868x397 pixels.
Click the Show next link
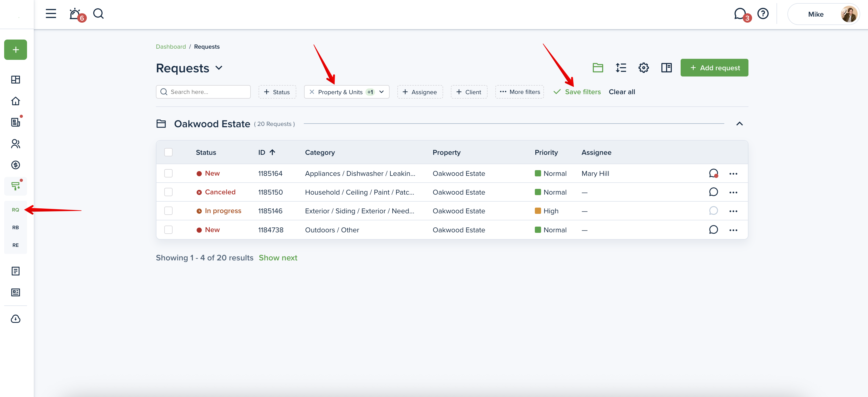[278, 258]
